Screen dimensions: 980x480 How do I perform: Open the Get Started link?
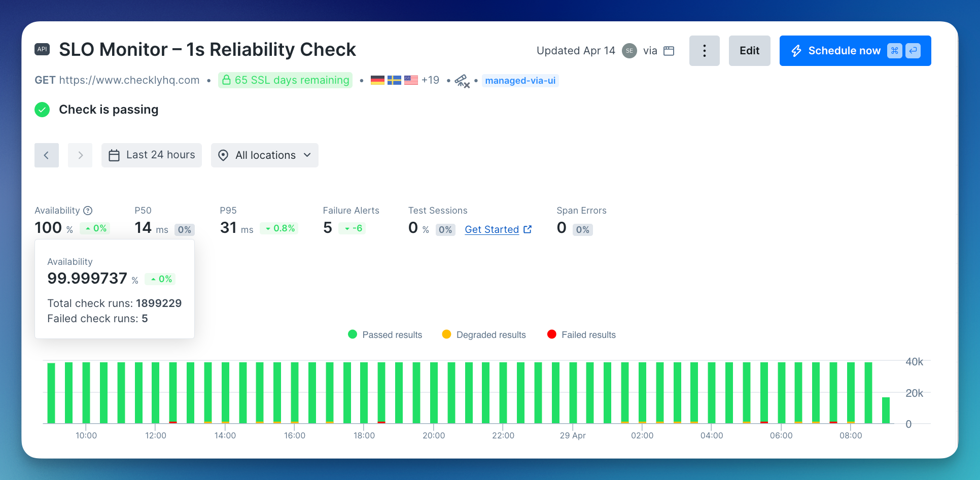point(498,229)
